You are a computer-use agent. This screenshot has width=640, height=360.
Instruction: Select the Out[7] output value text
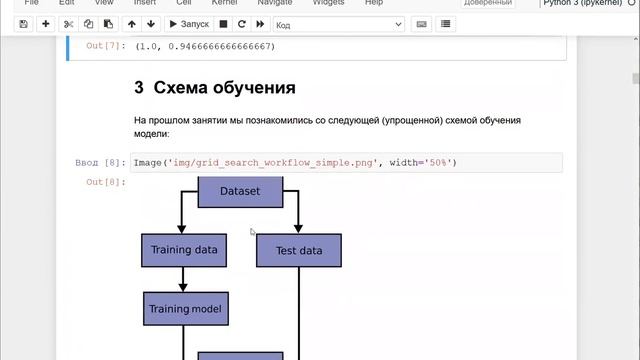coord(205,47)
